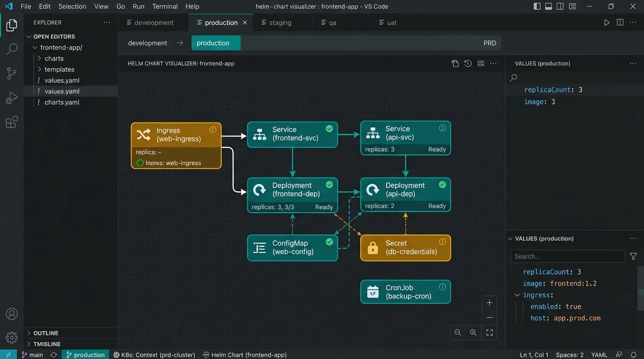Open the Selection menu
This screenshot has height=359, width=644.
[x=72, y=7]
